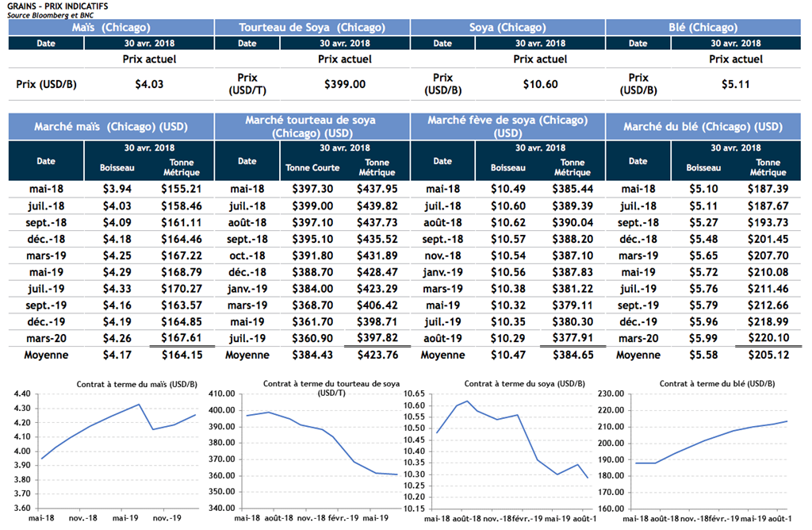Click the 'Tonne Courte' column header
The image size is (812, 530).
312,167
